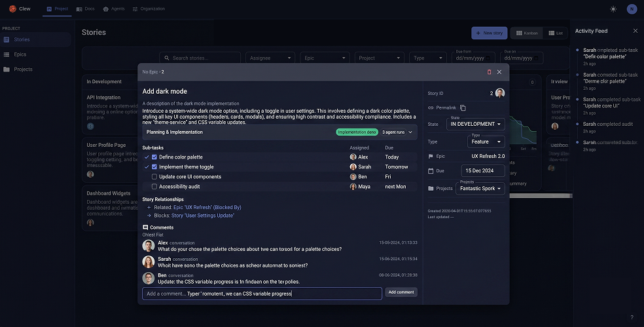
Task: Open the Project tab in top nav
Action: pyautogui.click(x=57, y=9)
